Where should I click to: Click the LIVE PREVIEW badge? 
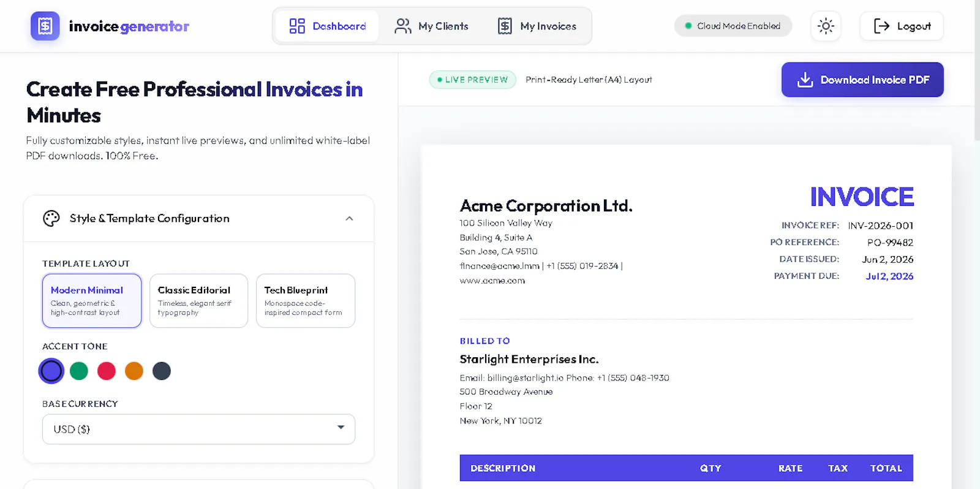click(x=472, y=80)
